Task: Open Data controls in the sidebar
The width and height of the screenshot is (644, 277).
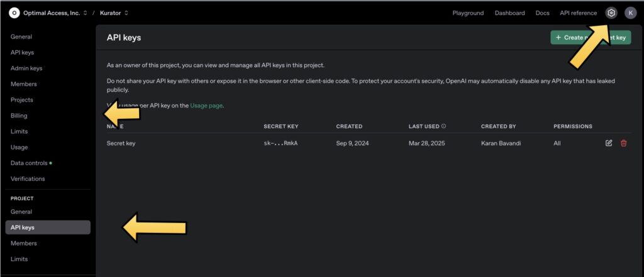Action: tap(29, 163)
